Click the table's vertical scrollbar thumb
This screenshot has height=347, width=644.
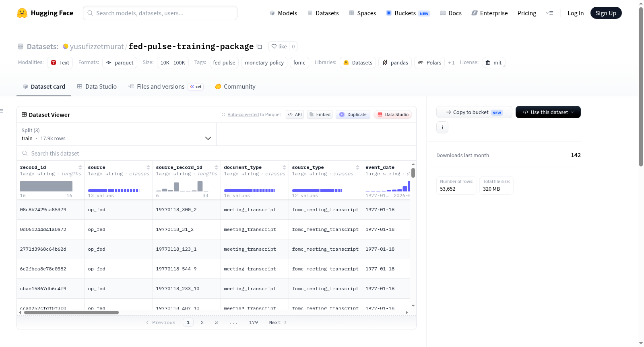click(413, 173)
